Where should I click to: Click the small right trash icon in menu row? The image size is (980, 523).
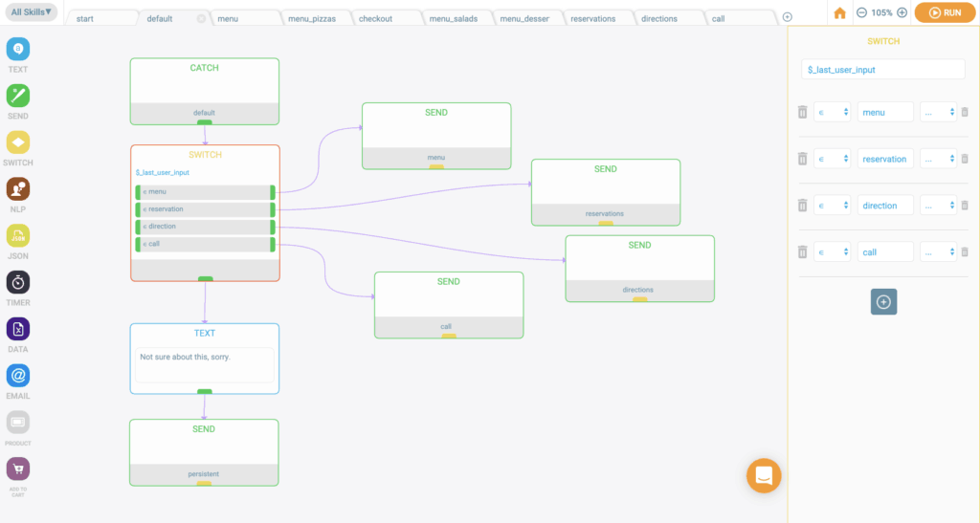[965, 112]
